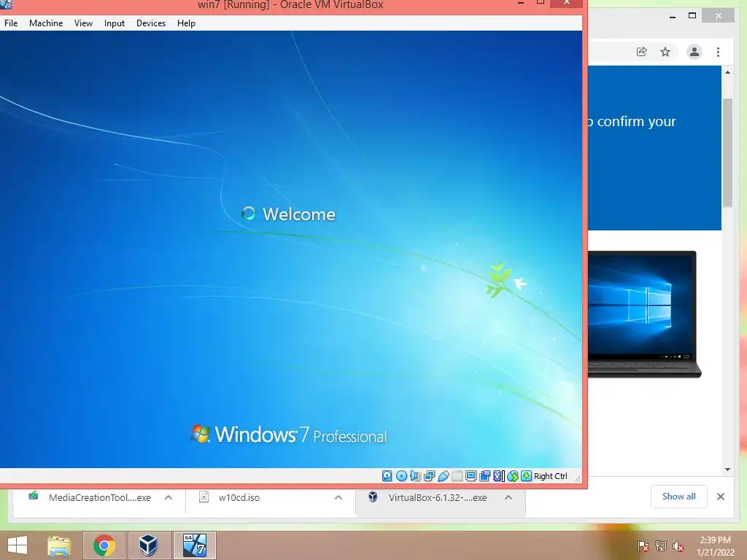Image resolution: width=747 pixels, height=560 pixels.
Task: Open the USB devices status icon
Action: [443, 475]
